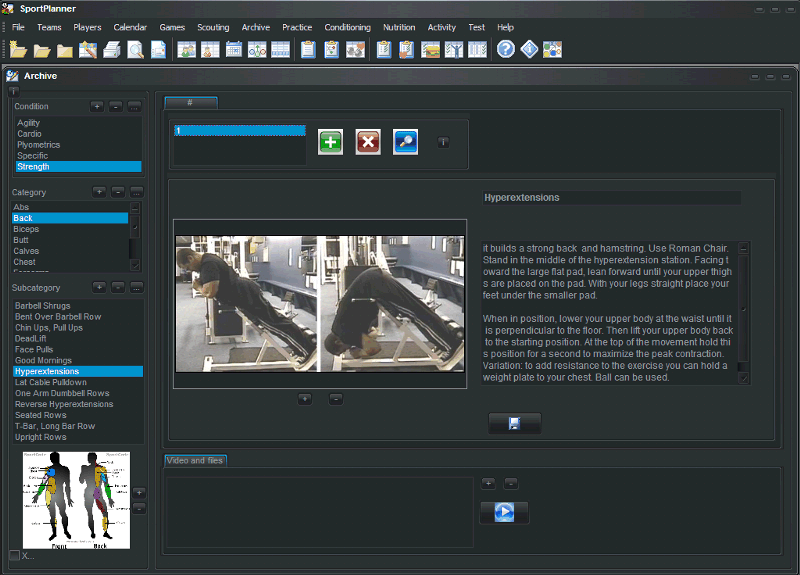Image resolution: width=800 pixels, height=575 pixels.
Task: Open the Practice menu
Action: point(297,27)
